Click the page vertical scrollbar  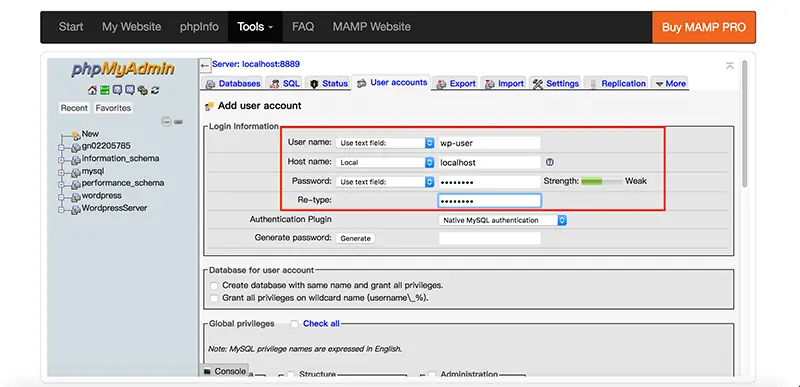tap(744, 123)
